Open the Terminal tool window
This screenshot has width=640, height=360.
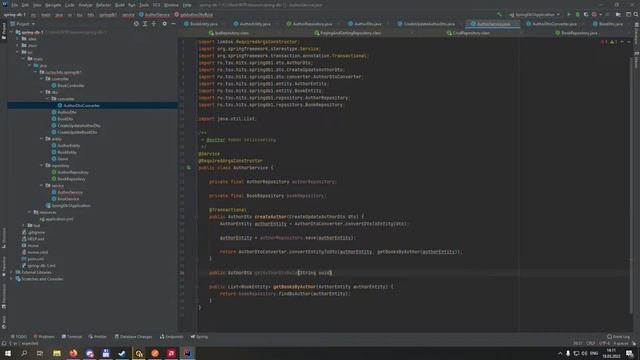pos(72,337)
